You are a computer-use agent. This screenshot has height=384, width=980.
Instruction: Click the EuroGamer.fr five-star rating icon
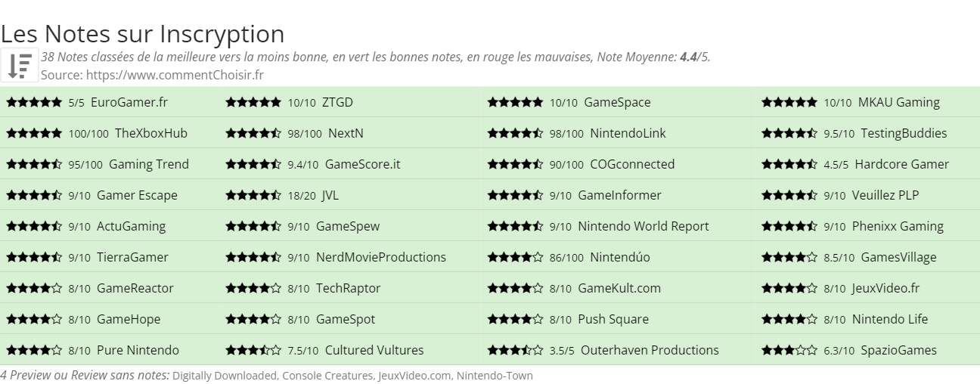[x=34, y=102]
